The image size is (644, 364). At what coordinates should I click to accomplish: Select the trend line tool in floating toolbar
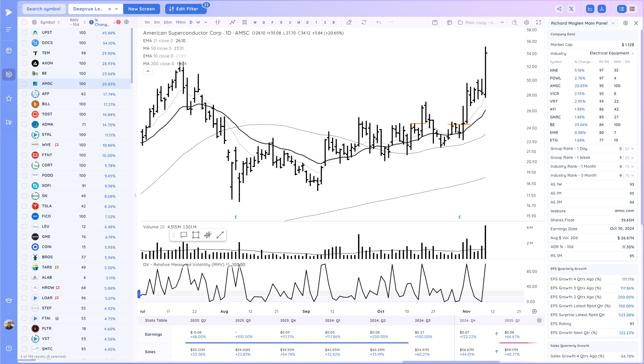(220, 235)
